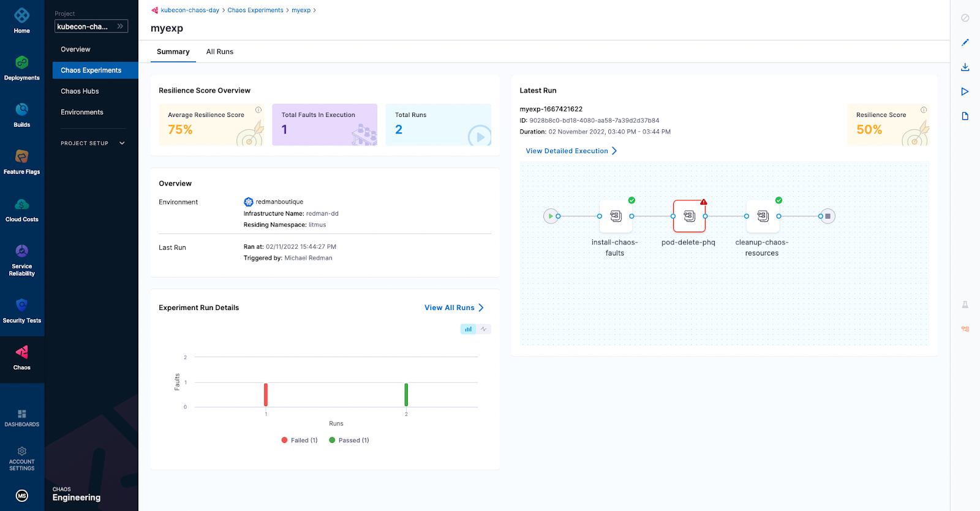The width and height of the screenshot is (980, 511).
Task: Open the All Runs tab
Action: click(x=220, y=51)
